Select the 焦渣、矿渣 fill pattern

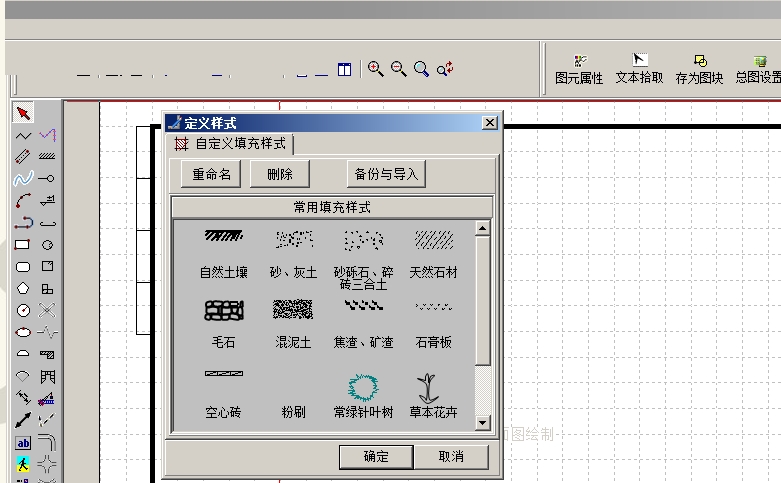coord(364,324)
